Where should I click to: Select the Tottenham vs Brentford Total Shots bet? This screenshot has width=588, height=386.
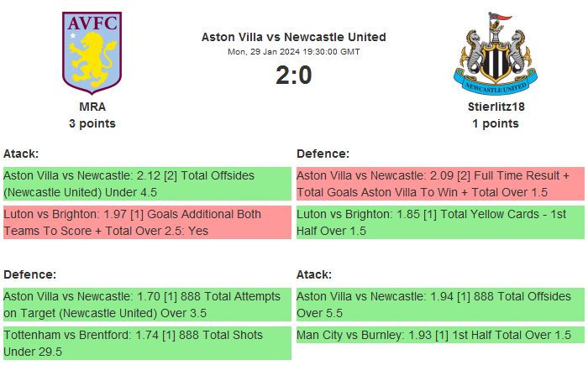pyautogui.click(x=147, y=343)
